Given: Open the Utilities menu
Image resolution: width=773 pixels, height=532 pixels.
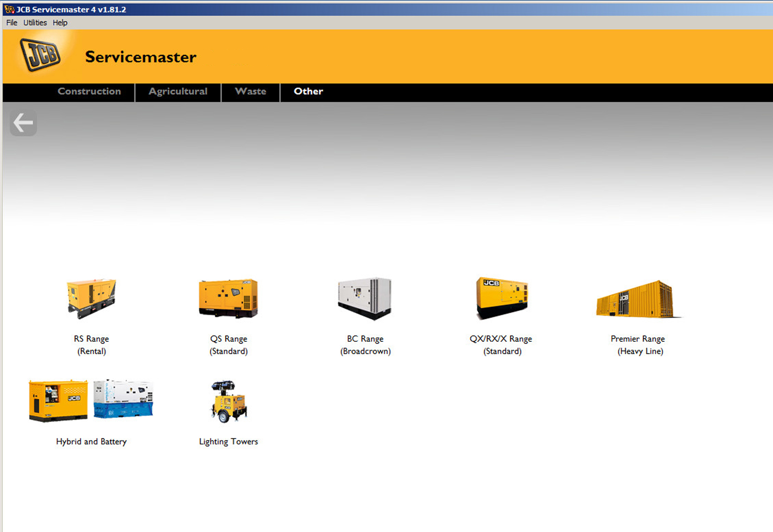Looking at the screenshot, I should (35, 23).
